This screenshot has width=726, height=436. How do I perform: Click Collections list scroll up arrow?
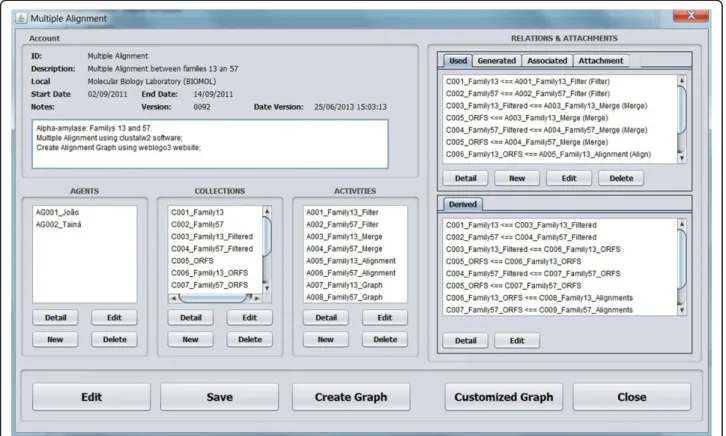tap(267, 211)
